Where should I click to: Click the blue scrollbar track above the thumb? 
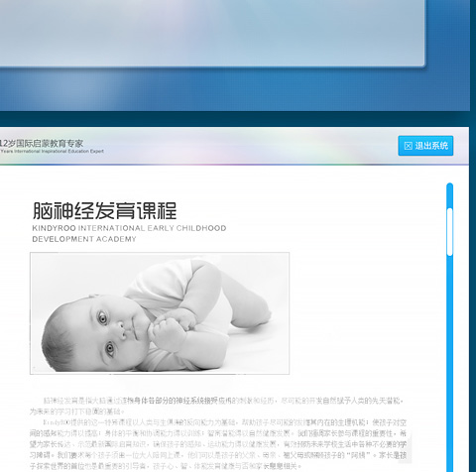449,195
